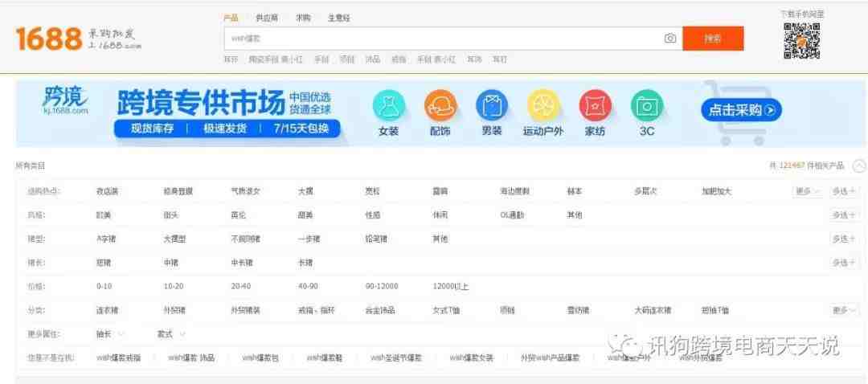Choose the 运动户外 category icon

point(542,106)
